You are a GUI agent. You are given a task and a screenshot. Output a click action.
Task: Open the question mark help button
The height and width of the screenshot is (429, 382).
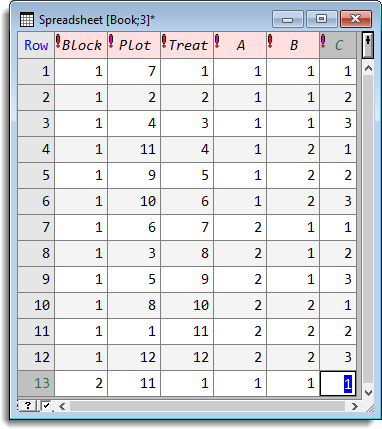click(x=28, y=406)
